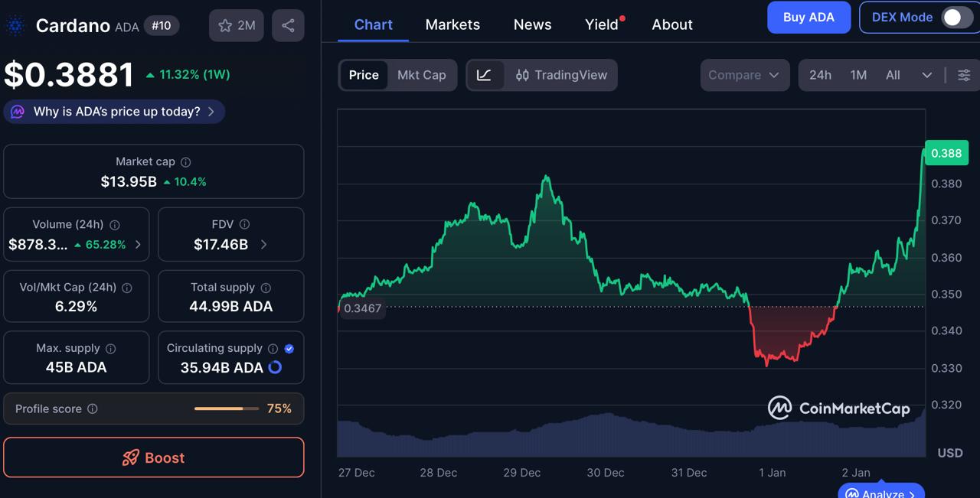Click the Profile score progress bar
980x498 pixels.
[225, 408]
